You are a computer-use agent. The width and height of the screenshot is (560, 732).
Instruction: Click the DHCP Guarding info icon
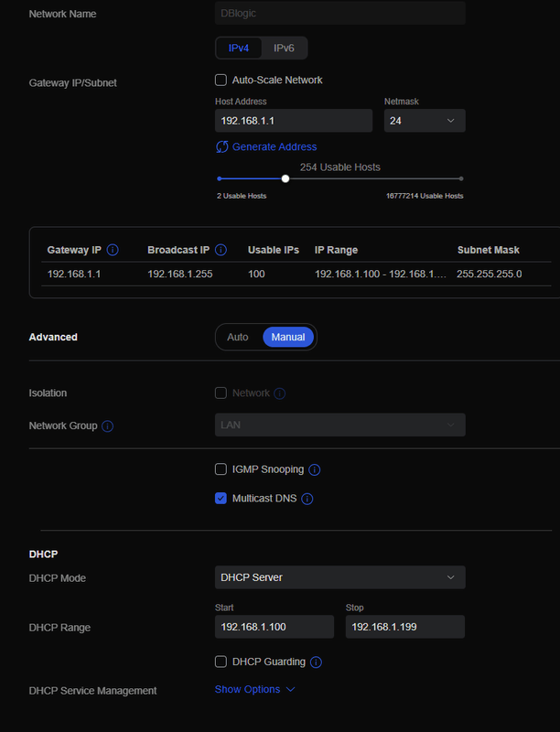click(315, 662)
